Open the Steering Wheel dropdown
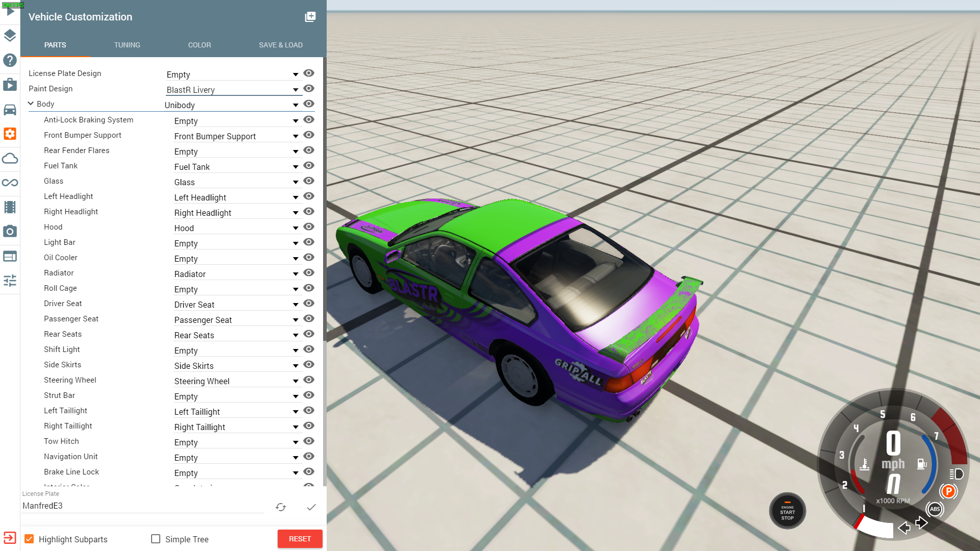Screen dimensions: 980x551 click(237, 381)
